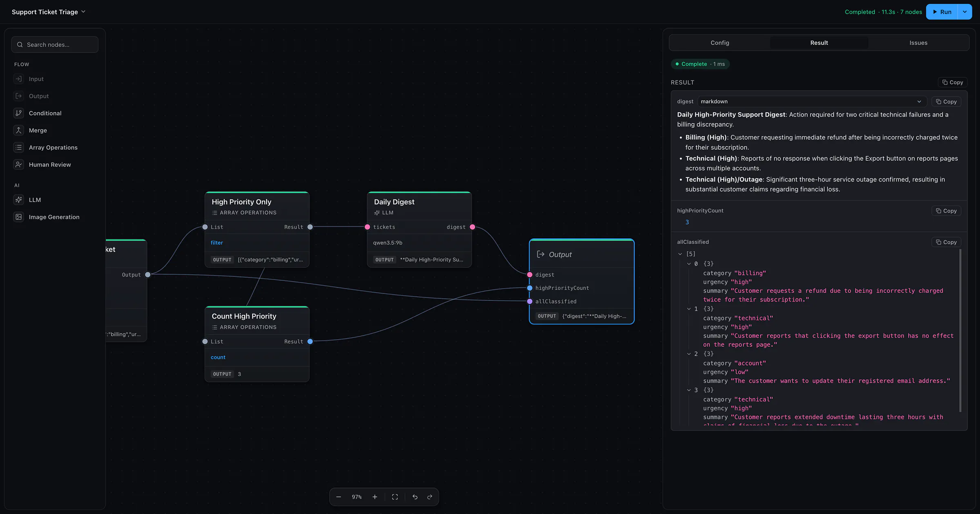The height and width of the screenshot is (514, 980).
Task: Pick the Array Operations list icon
Action: (x=18, y=147)
